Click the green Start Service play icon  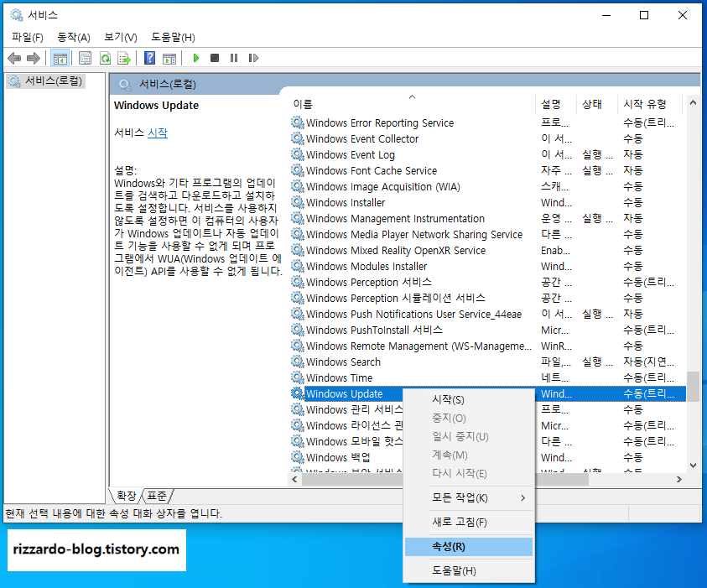(x=195, y=58)
